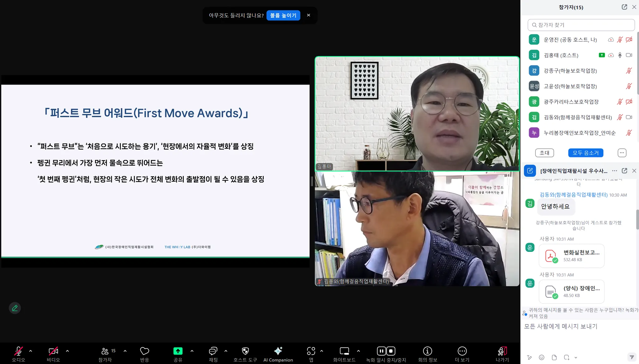Click the annotation pencil icon
Screen dimensions: 639x364
(x=15, y=308)
